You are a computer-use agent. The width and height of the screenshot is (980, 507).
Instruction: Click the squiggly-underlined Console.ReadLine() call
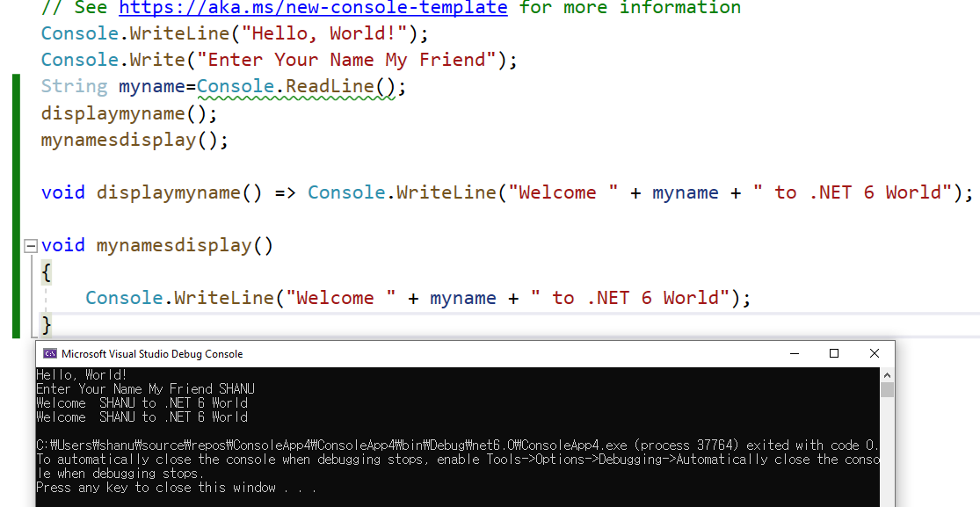(x=296, y=86)
